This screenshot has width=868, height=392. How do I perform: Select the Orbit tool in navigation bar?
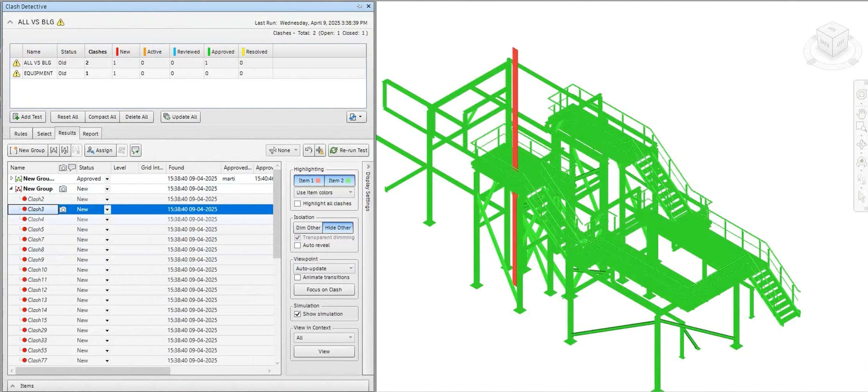point(861,145)
